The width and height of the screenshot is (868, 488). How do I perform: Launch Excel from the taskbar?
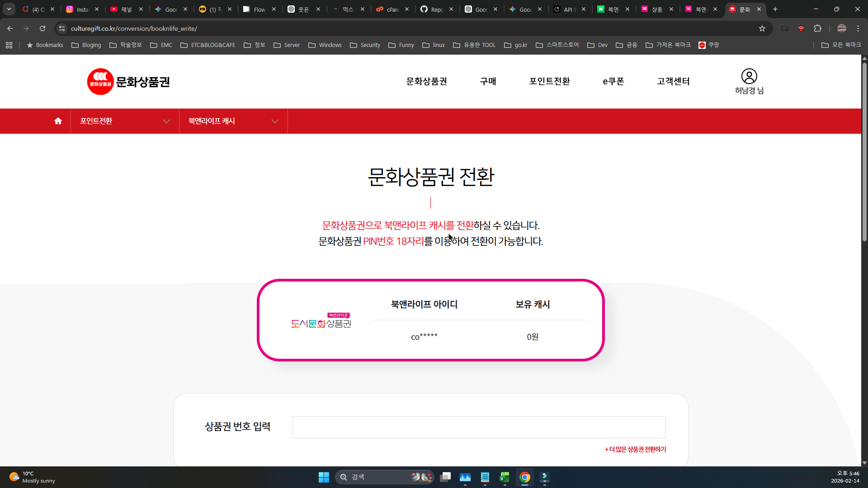(505, 478)
